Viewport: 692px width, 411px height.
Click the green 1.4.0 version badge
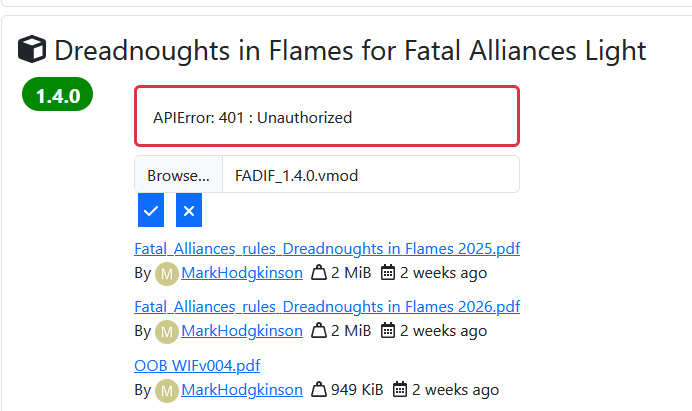tap(58, 96)
